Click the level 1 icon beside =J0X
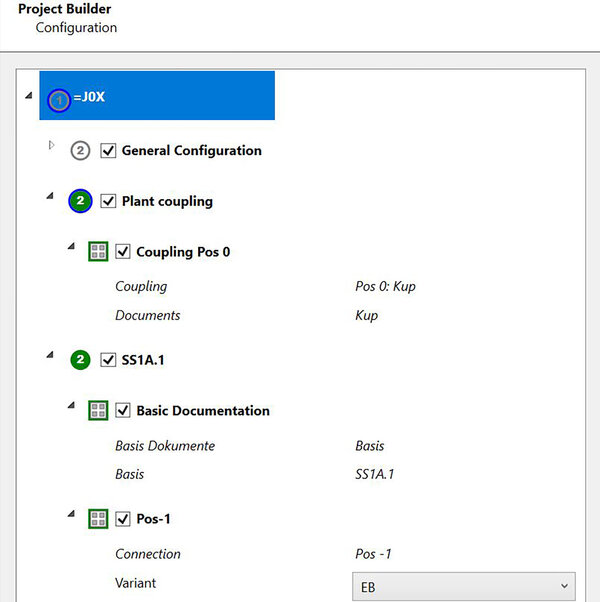This screenshot has width=600, height=602. (x=59, y=100)
